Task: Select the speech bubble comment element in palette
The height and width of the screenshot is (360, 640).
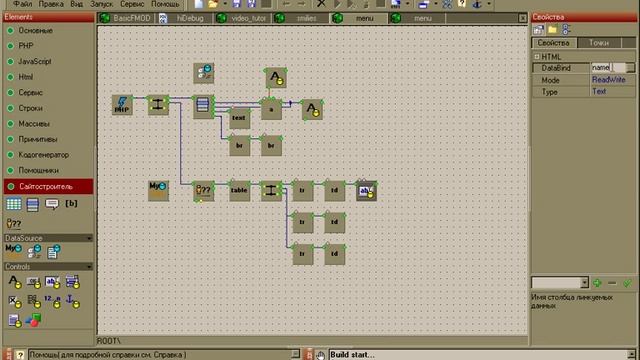Action: (x=52, y=204)
